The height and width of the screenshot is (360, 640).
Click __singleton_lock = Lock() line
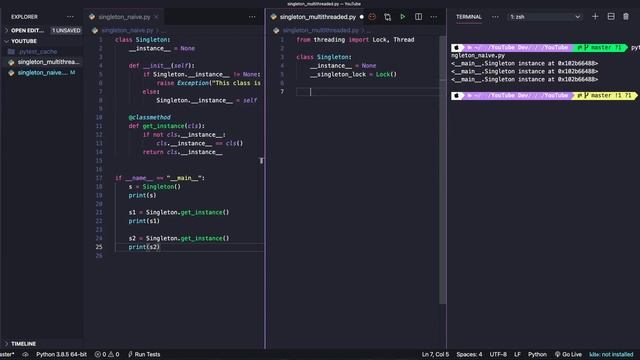pos(353,74)
